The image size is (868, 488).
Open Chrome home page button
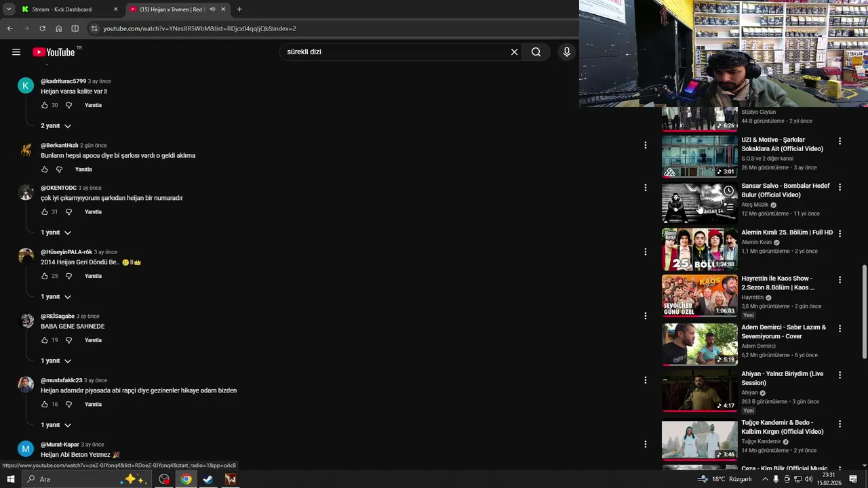pyautogui.click(x=58, y=28)
